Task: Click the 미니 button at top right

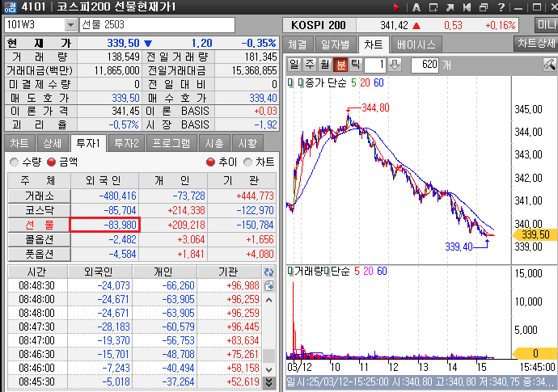Action: pos(546,25)
